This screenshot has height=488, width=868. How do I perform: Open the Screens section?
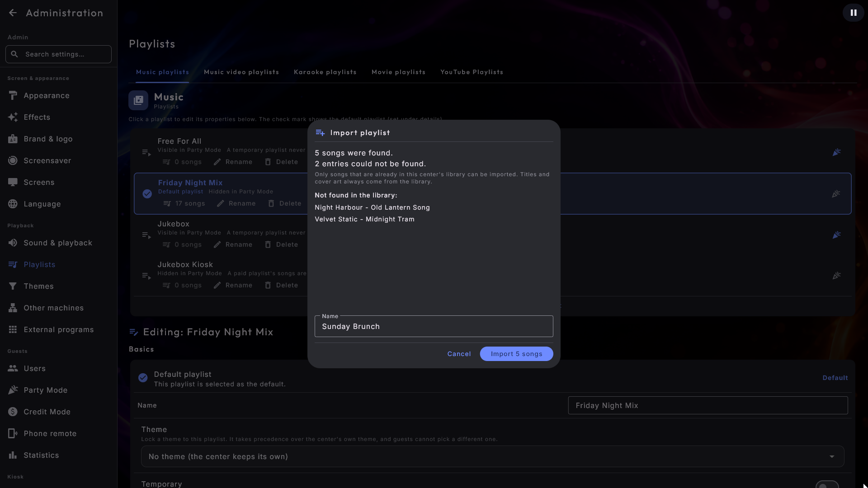(x=59, y=183)
